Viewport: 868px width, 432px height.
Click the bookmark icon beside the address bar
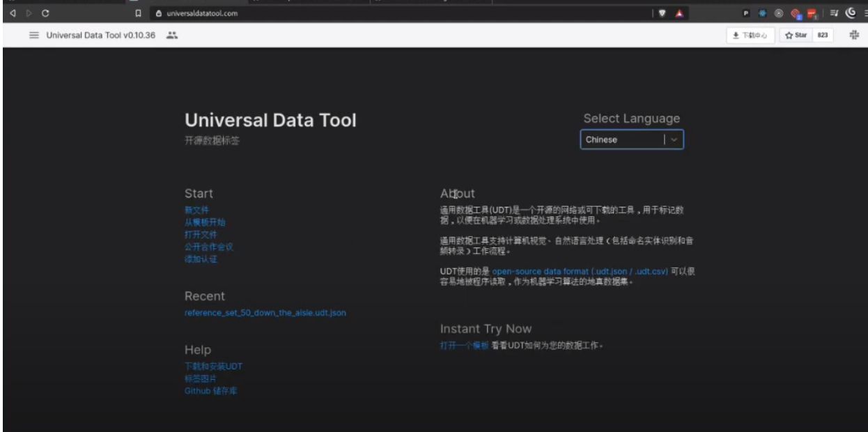[139, 13]
